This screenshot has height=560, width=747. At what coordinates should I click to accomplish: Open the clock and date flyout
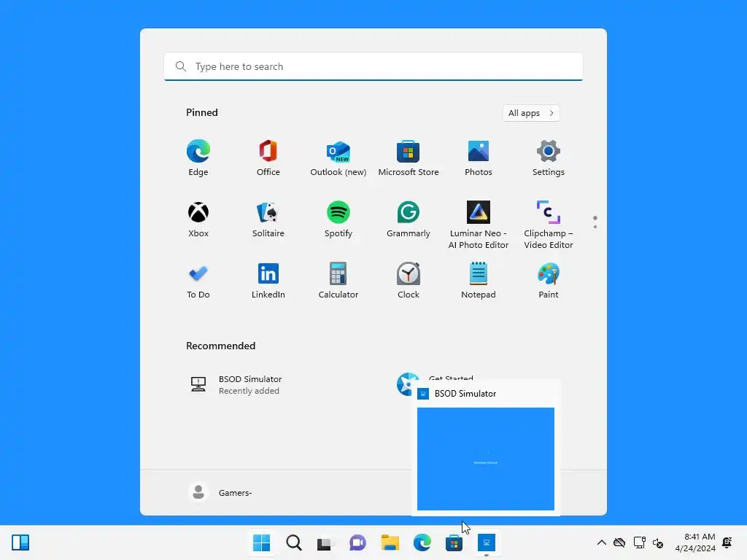695,542
